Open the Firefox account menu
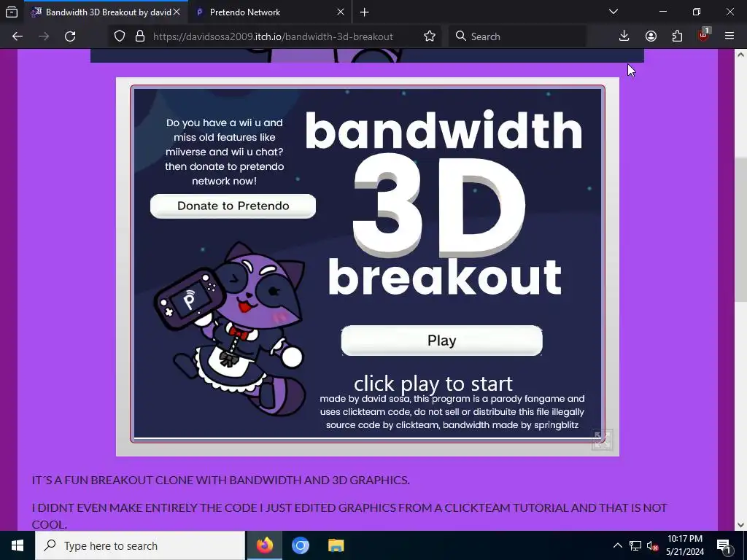Screen dimensions: 747x560 coord(651,36)
